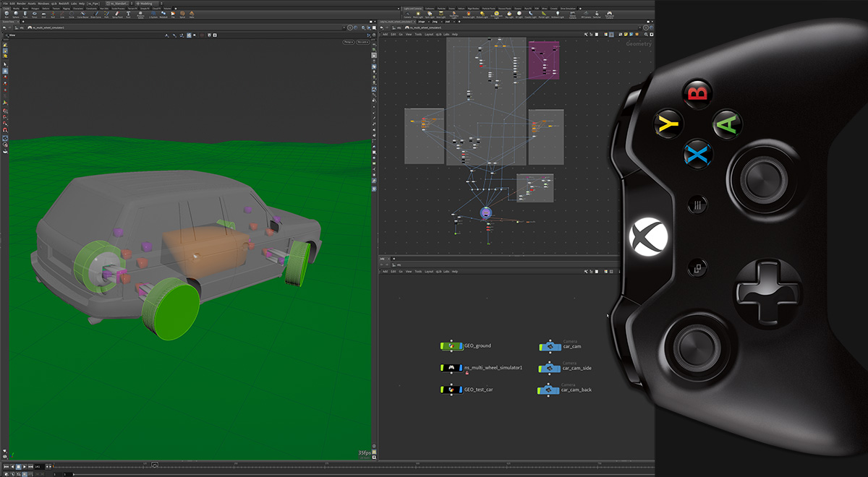Toggle display flag on car_cam node

(x=559, y=346)
